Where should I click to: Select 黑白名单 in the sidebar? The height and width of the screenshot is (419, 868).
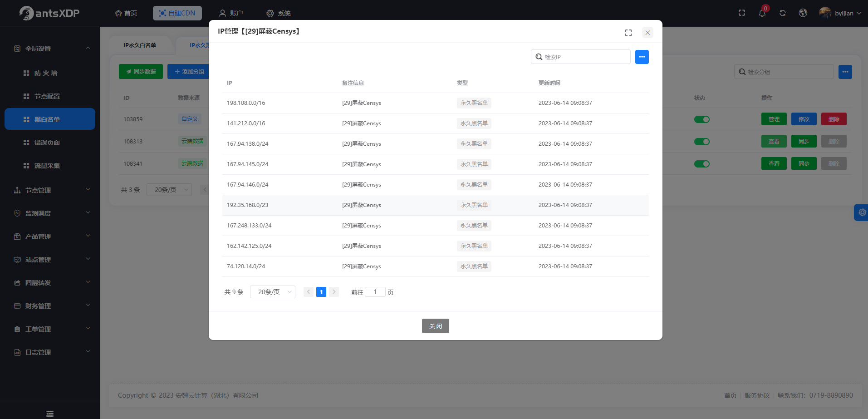tap(50, 119)
